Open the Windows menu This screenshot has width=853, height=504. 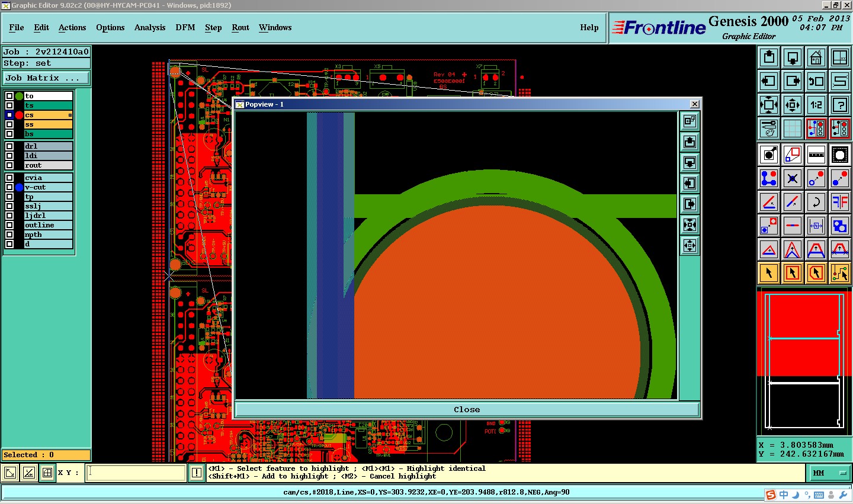pos(275,27)
